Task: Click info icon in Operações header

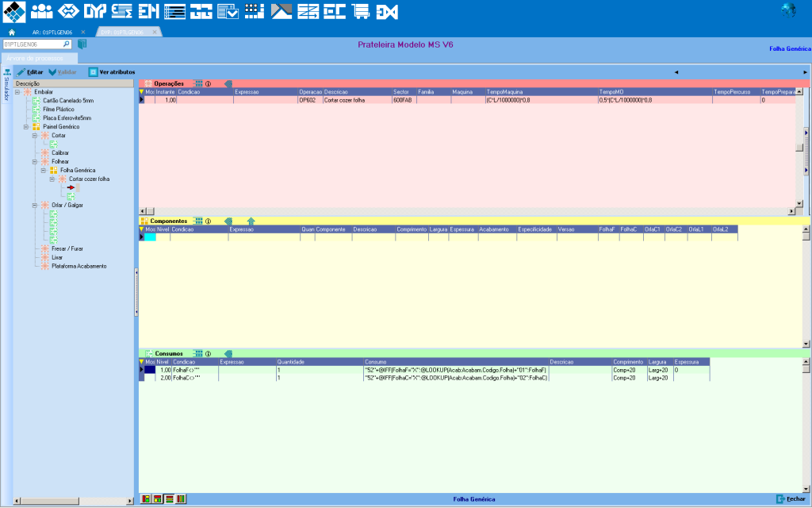Action: [208, 83]
